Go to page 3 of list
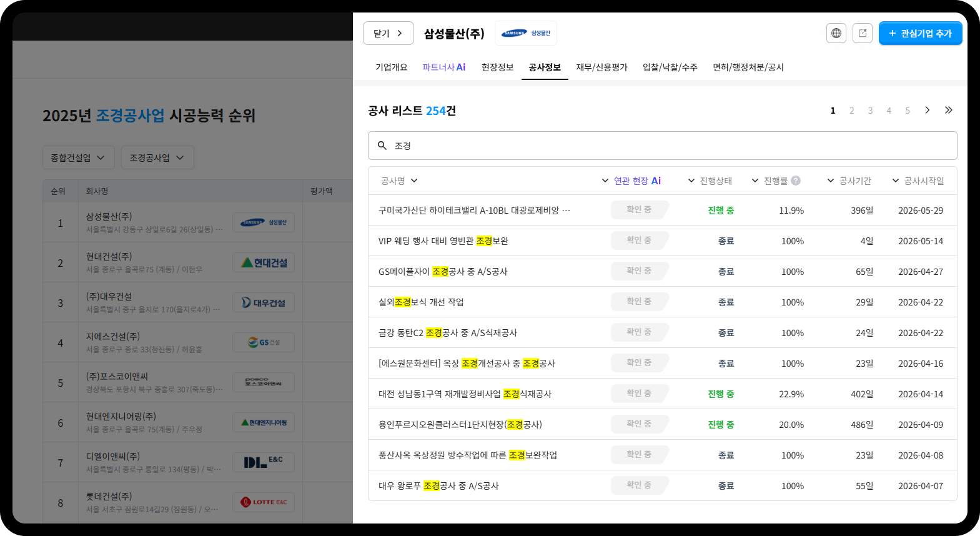The width and height of the screenshot is (980, 536). pyautogui.click(x=870, y=111)
